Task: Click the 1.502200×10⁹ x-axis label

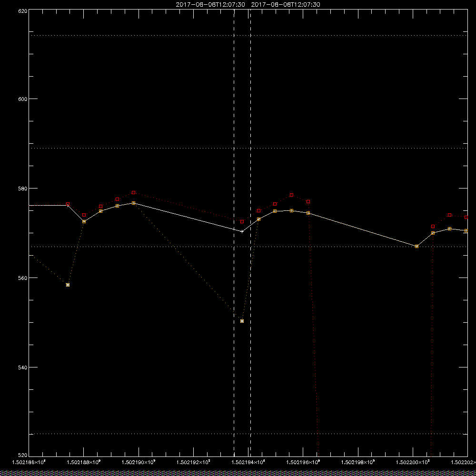Action: pyautogui.click(x=413, y=462)
